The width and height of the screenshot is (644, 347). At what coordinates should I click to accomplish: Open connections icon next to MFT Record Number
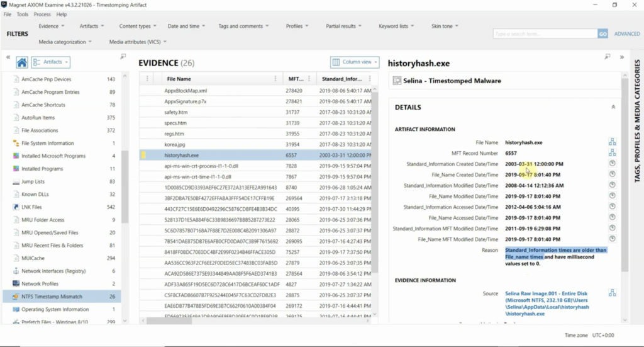[x=613, y=153]
